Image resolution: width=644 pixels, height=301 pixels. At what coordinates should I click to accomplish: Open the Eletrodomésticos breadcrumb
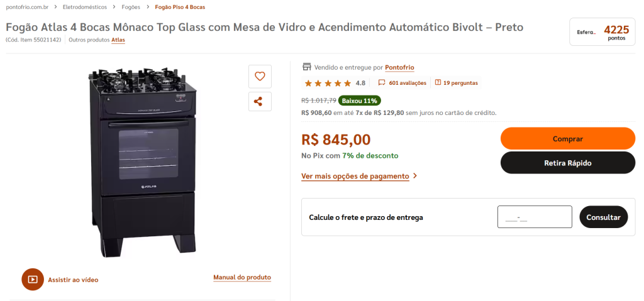[x=85, y=7]
